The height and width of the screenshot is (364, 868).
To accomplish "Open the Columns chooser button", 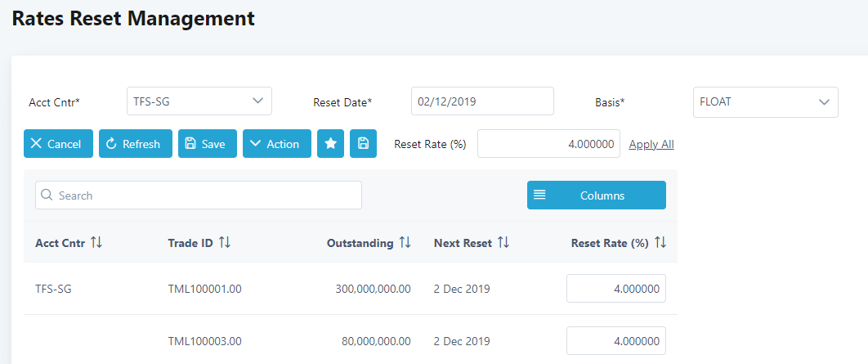I will point(596,195).
